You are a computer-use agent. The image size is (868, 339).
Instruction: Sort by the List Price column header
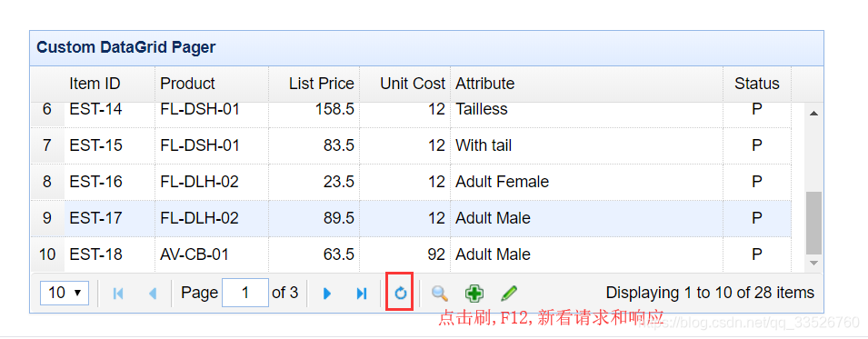point(314,84)
